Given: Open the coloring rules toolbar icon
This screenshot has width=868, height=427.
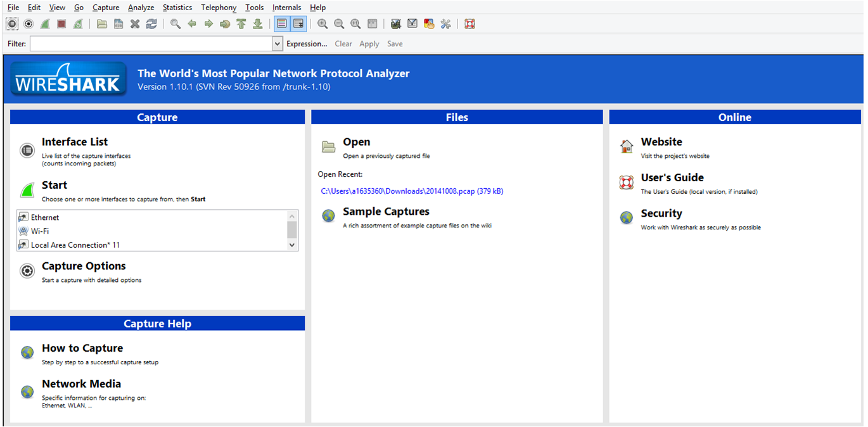Looking at the screenshot, I should click(429, 24).
